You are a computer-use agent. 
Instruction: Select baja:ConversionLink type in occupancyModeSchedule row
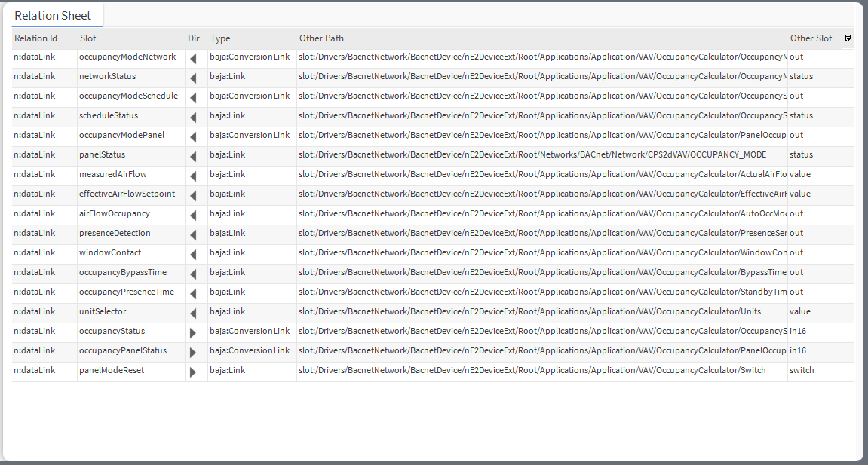click(250, 96)
